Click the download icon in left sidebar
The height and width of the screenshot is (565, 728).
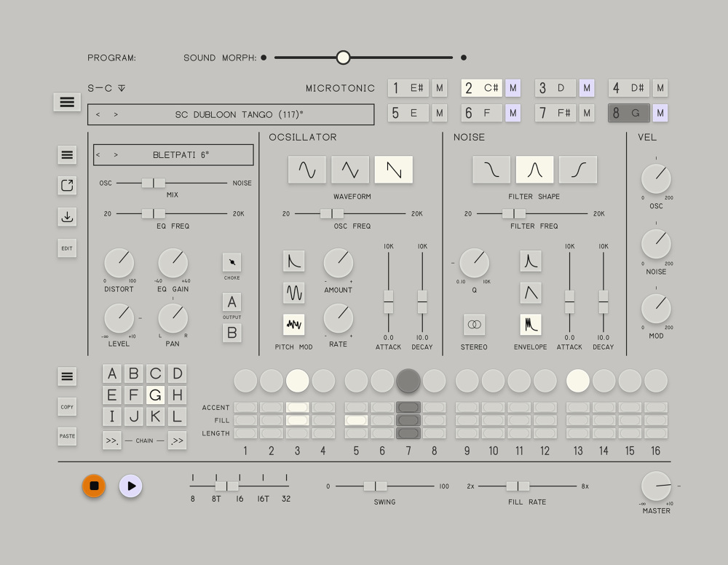[67, 217]
